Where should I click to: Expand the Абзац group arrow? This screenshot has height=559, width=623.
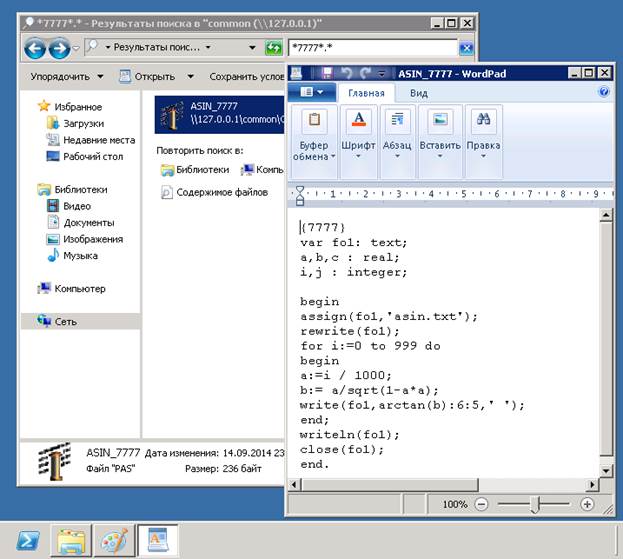tap(397, 156)
